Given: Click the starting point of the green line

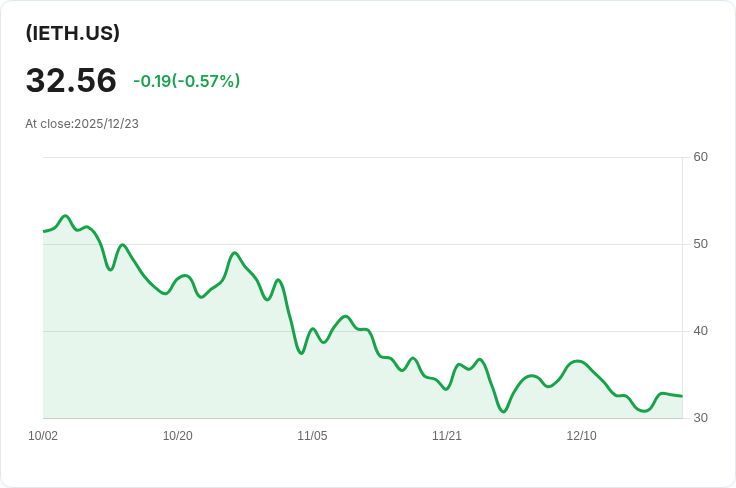Looking at the screenshot, I should pyautogui.click(x=44, y=231).
